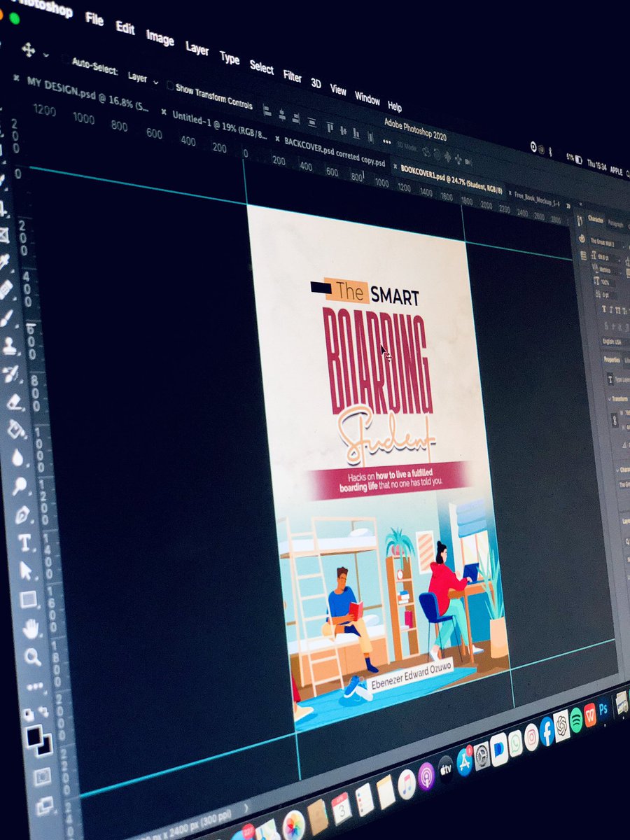Open Facebook from the Dock
Screen dimensions: 630x840
[x=547, y=731]
